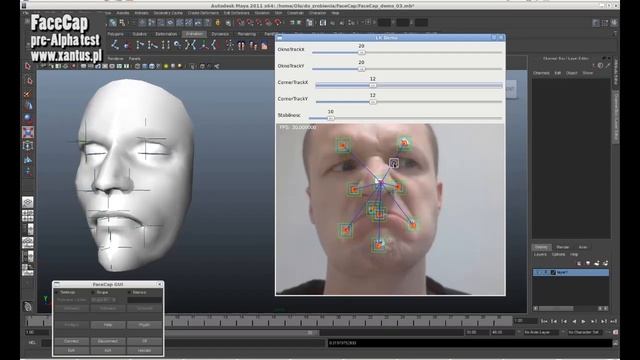Open the Layers menu in Layer Editor
Image resolution: width=640 pixels, height=360 pixels.
540,254
